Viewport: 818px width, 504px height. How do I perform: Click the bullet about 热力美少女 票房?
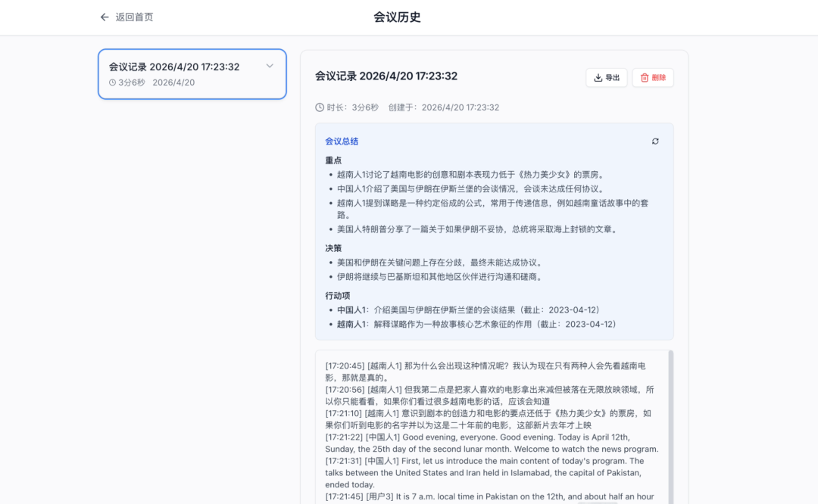click(470, 175)
